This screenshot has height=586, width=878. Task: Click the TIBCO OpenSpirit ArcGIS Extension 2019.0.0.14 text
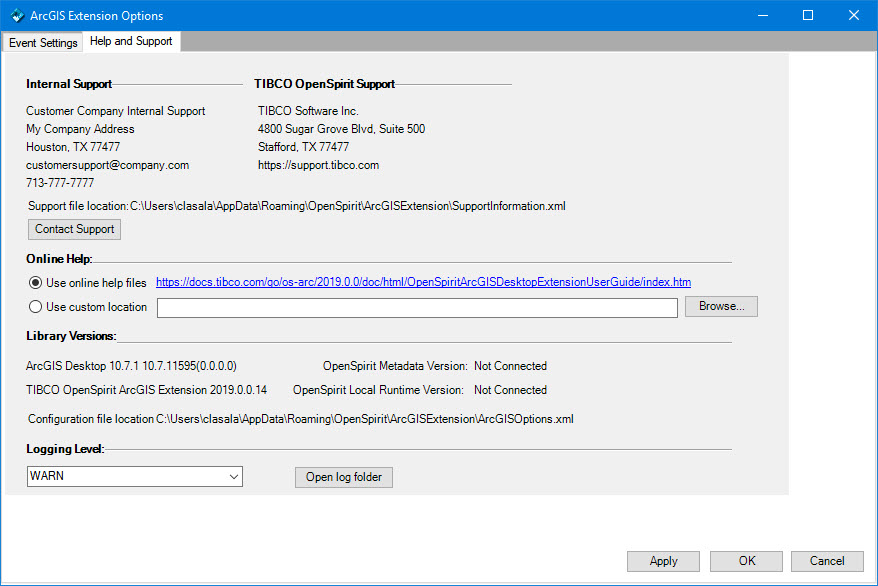pyautogui.click(x=146, y=390)
